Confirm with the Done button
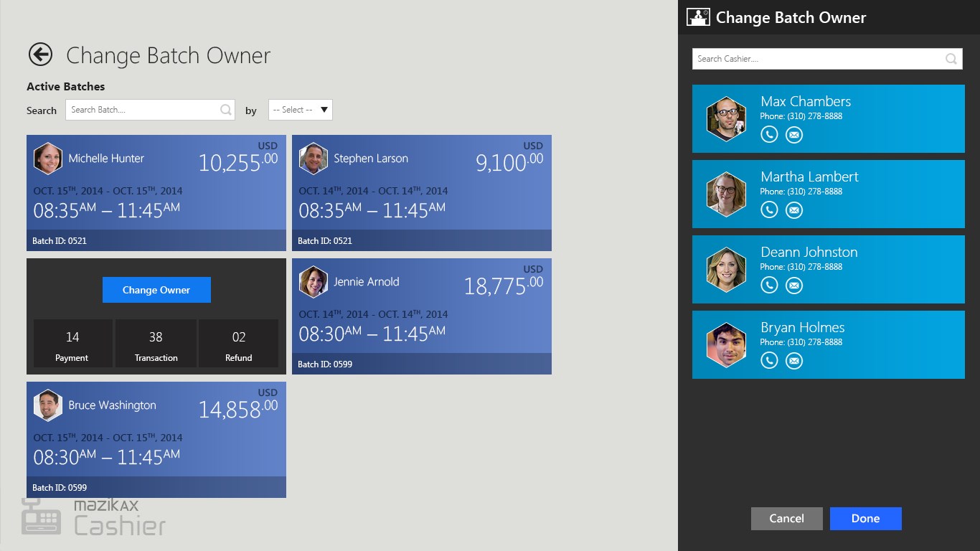 pos(865,519)
